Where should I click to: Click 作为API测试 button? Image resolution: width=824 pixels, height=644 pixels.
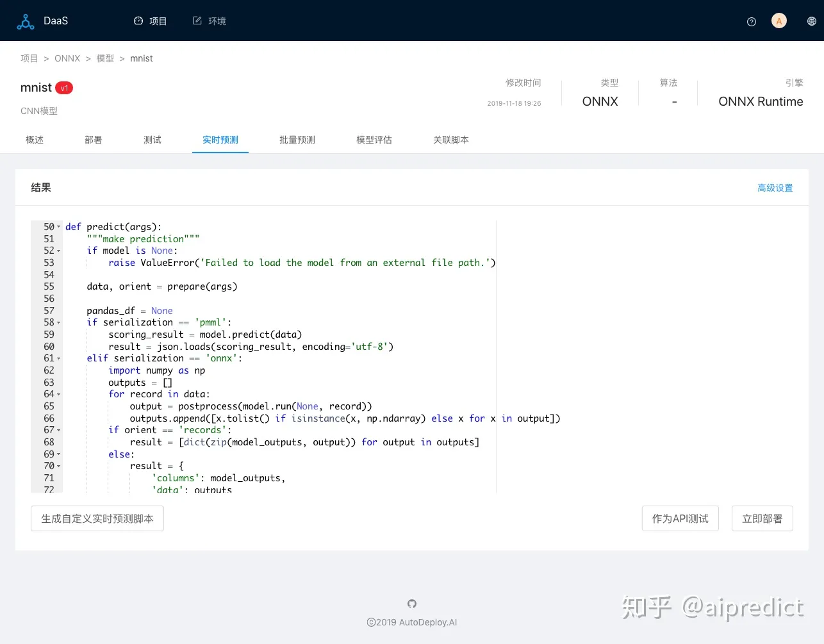(x=680, y=518)
